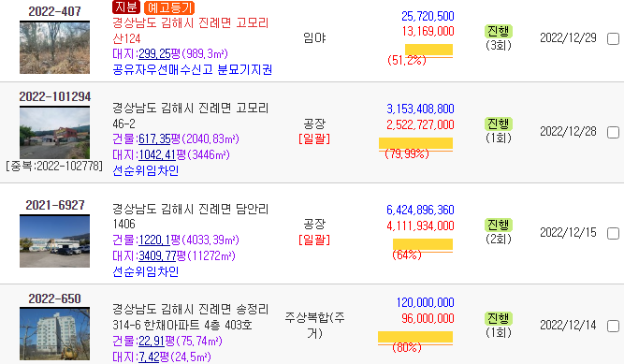This screenshot has height=364, width=624.
Task: Click the yellow 79.99% price ratio bar
Action: (x=415, y=143)
